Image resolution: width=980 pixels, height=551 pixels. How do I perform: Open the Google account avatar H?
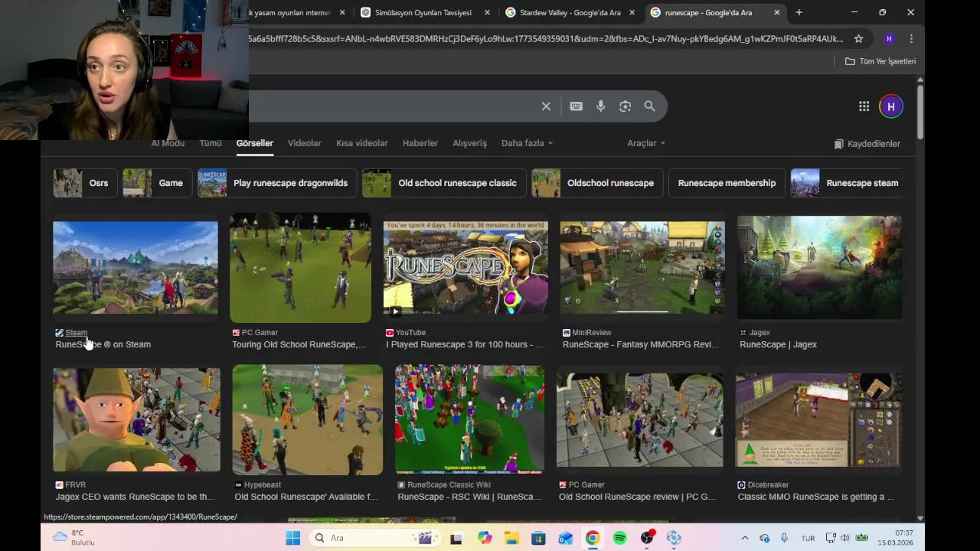click(890, 106)
